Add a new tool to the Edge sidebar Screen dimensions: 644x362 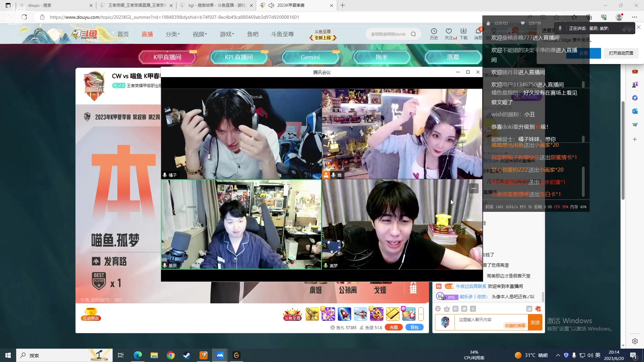click(635, 139)
